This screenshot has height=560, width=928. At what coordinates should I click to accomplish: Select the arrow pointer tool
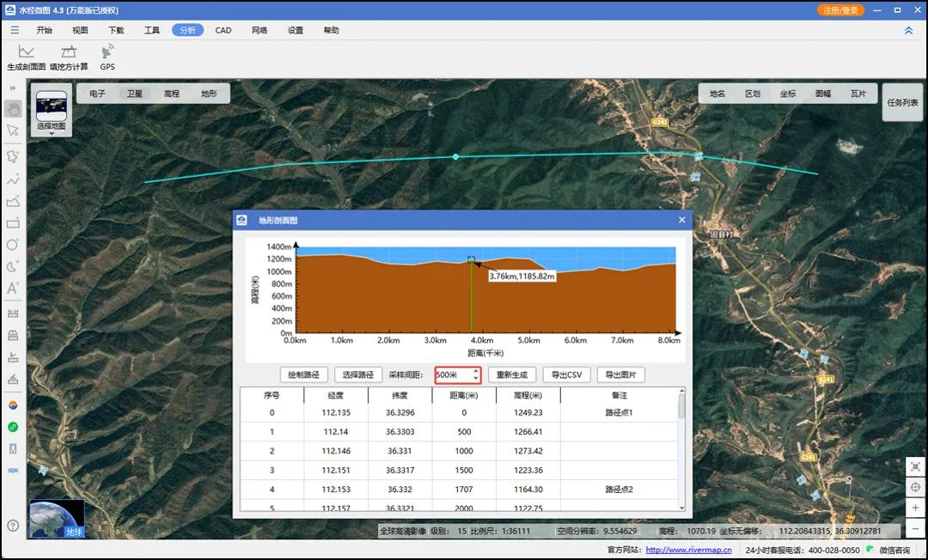[x=13, y=131]
